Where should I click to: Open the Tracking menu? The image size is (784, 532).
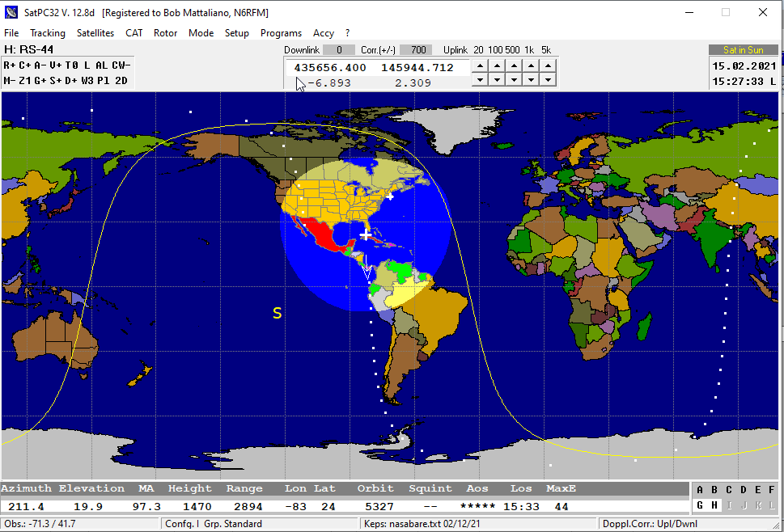(x=48, y=33)
